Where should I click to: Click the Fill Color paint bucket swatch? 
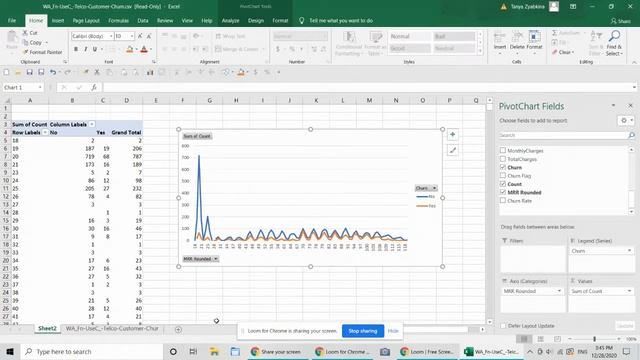[x=129, y=49]
